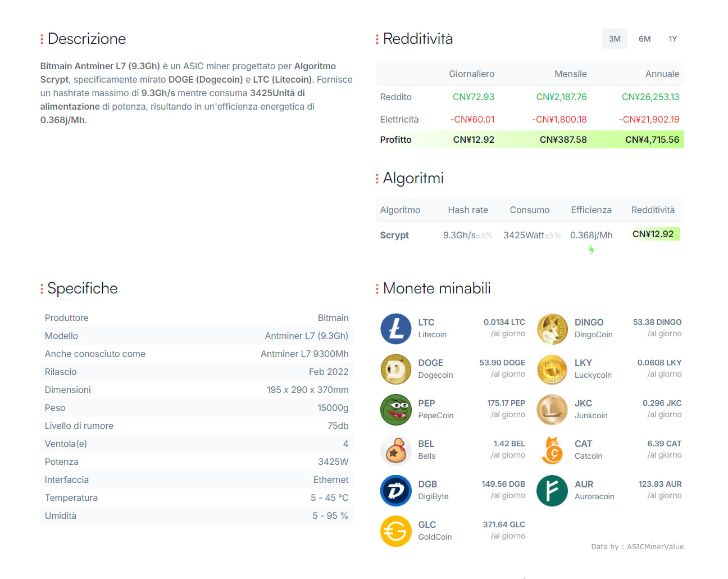Click the daily profit CN¥12.92 in Profitto row
The height and width of the screenshot is (579, 728).
[x=474, y=139]
